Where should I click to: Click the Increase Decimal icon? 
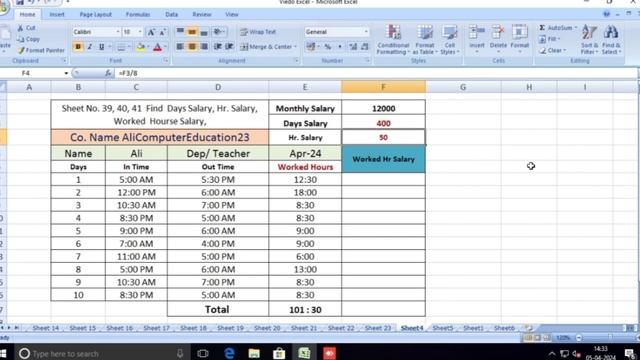(x=353, y=47)
